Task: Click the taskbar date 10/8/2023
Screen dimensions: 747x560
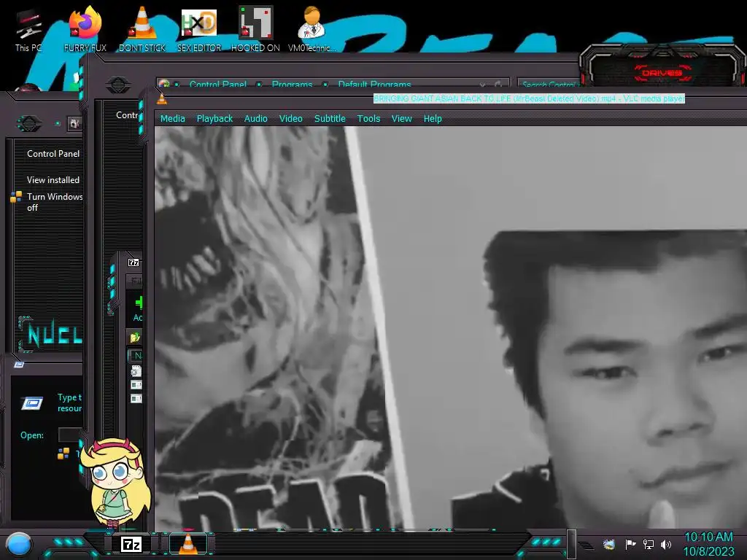Action: click(709, 551)
